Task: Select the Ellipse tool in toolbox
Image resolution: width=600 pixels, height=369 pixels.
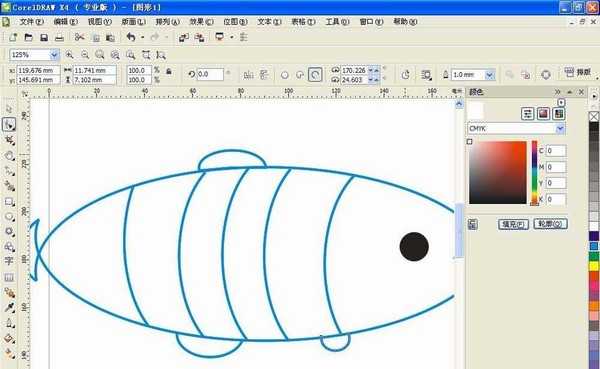Action: [9, 217]
